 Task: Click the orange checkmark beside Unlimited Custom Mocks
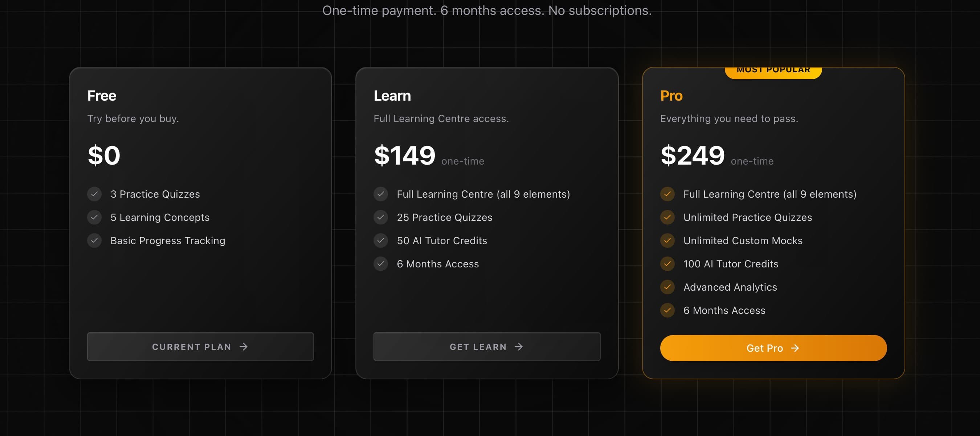(667, 241)
